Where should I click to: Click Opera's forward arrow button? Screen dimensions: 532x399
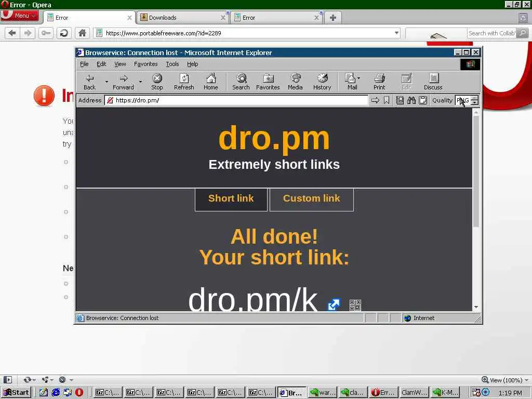[x=28, y=33]
